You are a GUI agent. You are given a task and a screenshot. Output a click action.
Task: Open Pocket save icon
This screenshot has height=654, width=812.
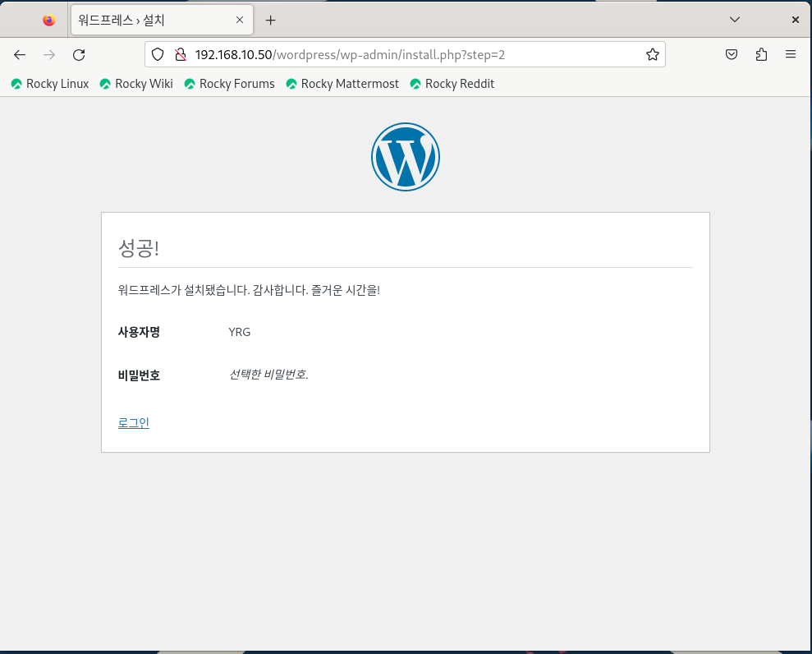pyautogui.click(x=732, y=54)
